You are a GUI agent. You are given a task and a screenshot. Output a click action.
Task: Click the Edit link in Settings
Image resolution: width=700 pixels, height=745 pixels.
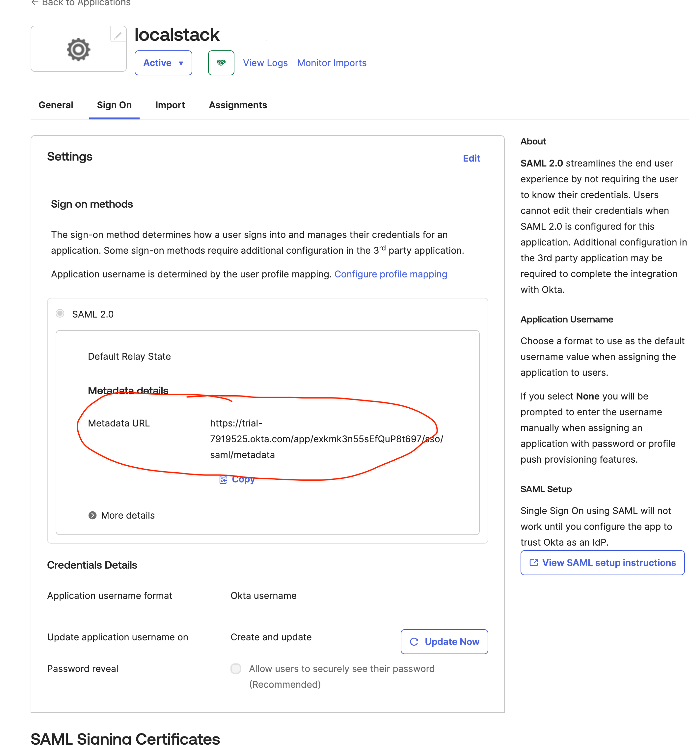(x=471, y=158)
